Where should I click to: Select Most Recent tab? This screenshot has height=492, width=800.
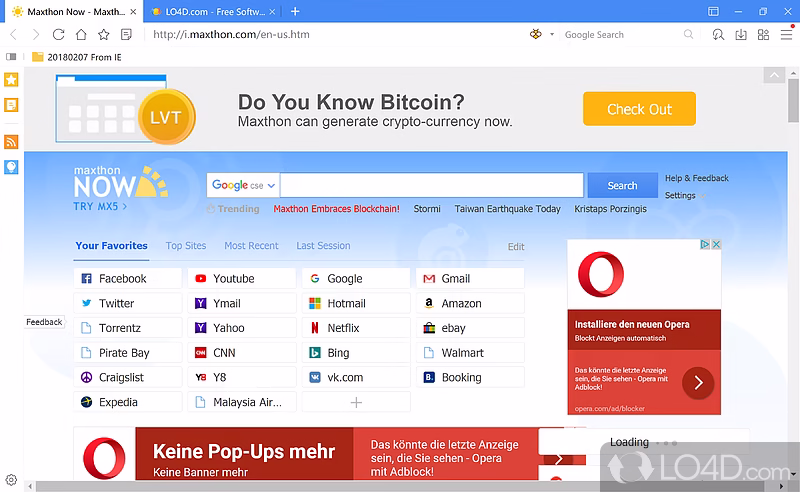pyautogui.click(x=252, y=245)
